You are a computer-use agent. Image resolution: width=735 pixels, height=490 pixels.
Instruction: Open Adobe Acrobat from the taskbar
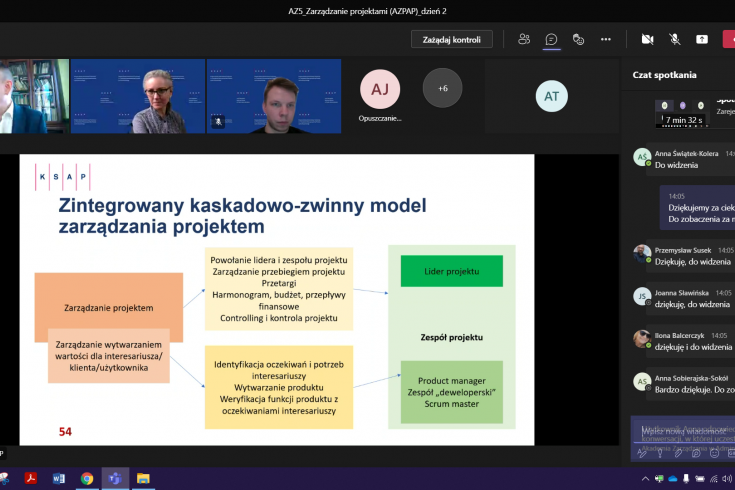(31, 479)
